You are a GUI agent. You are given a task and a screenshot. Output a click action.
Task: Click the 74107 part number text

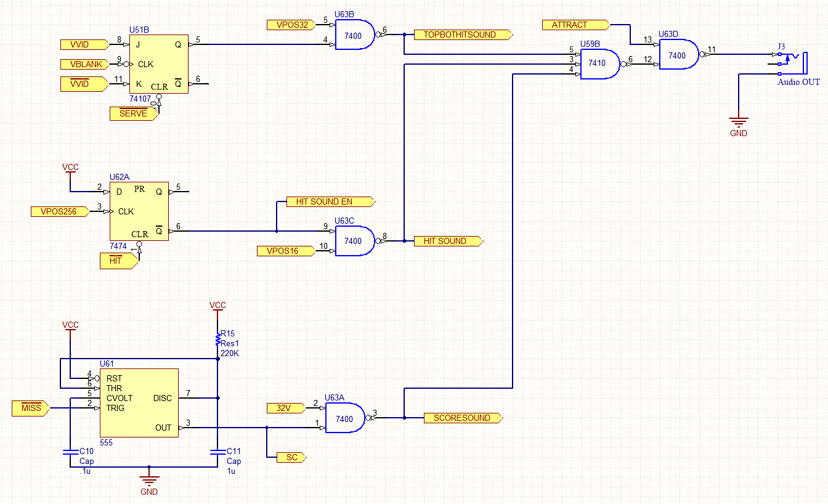(141, 99)
